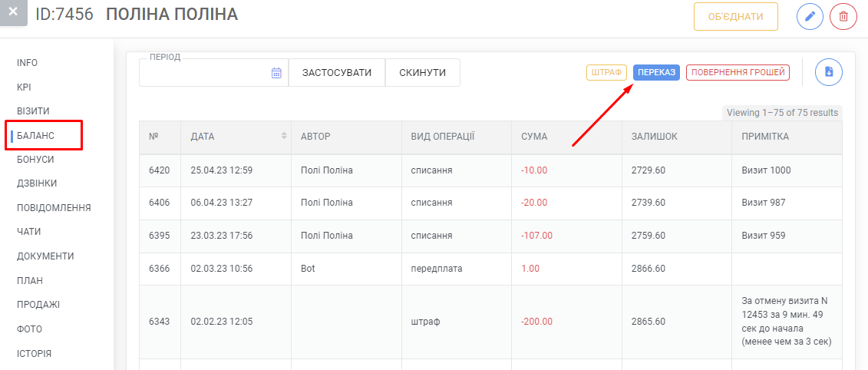Apply period with ЗАСТОСУВАТИ button

tap(337, 73)
